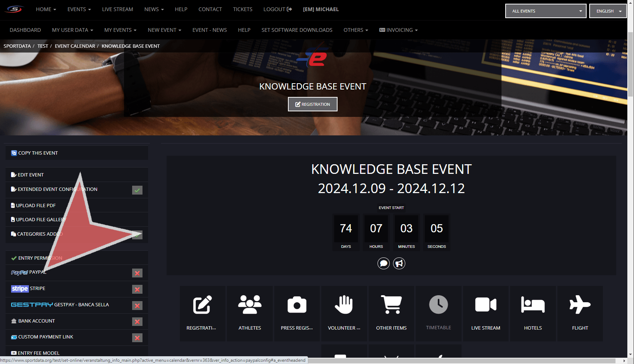634x364 pixels.
Task: Open the Hotels bed icon tile
Action: 533,305
